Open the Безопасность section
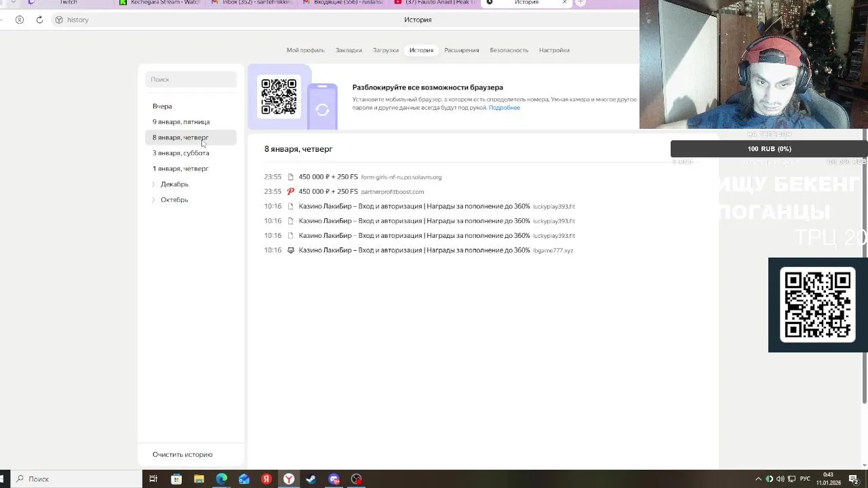 [509, 50]
